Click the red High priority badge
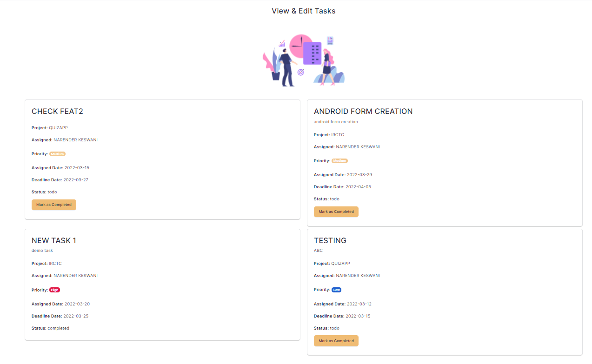This screenshot has height=364, width=592. point(55,290)
